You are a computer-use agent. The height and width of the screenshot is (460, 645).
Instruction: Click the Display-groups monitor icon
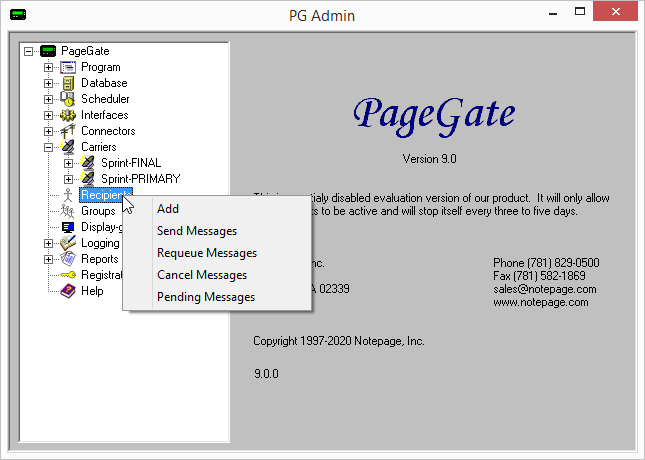pyautogui.click(x=68, y=227)
